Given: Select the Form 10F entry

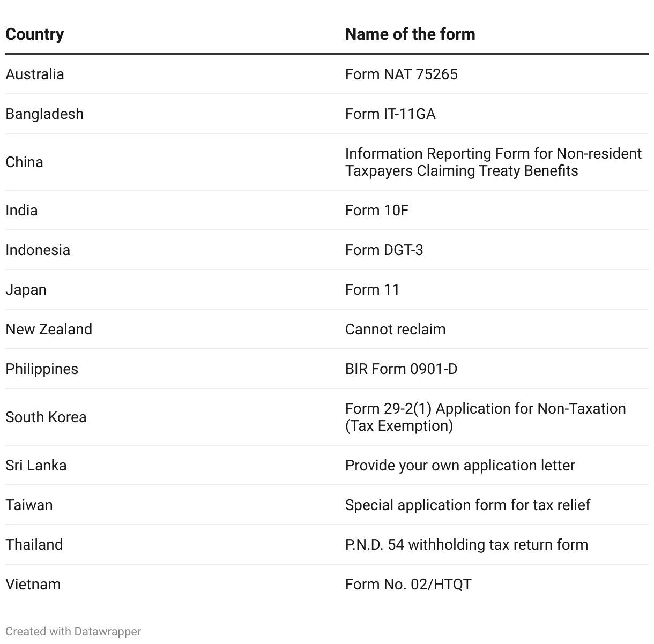Looking at the screenshot, I should point(377,210).
